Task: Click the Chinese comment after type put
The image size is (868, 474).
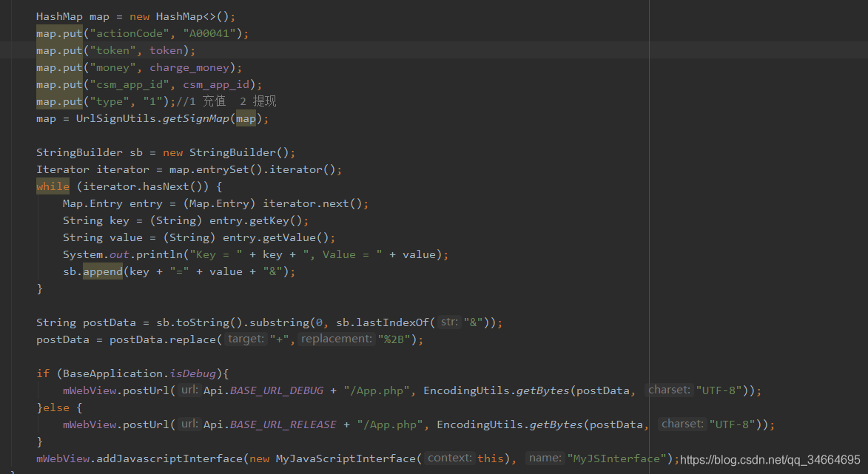Action: tap(226, 102)
